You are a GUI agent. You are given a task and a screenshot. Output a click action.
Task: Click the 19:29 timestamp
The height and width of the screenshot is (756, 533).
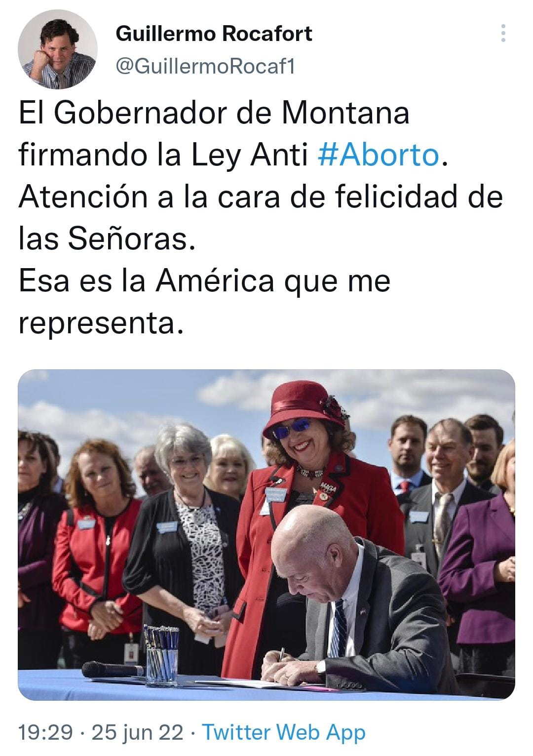click(45, 732)
